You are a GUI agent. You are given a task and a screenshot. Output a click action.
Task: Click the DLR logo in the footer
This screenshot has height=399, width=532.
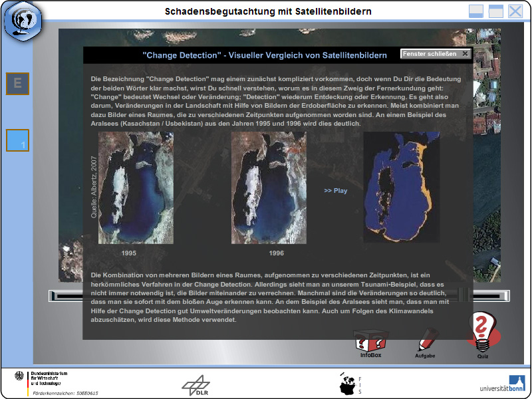[x=196, y=386]
